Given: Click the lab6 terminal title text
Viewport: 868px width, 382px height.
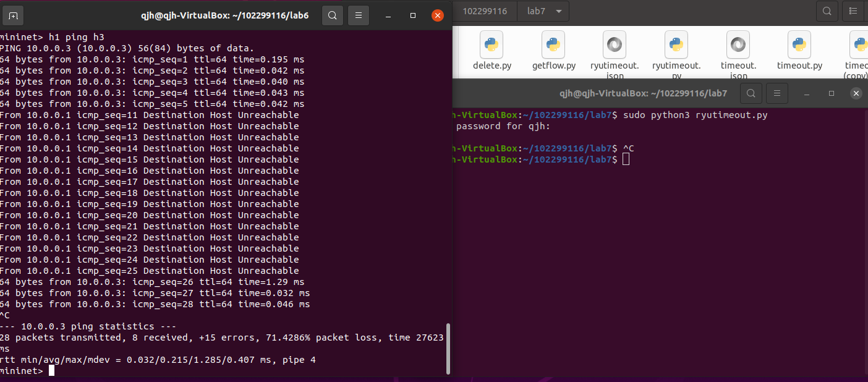Looking at the screenshot, I should tap(224, 15).
